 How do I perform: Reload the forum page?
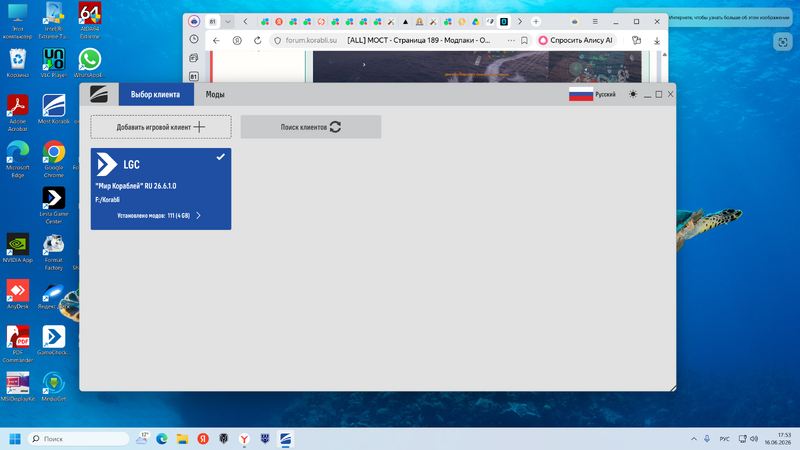tap(258, 40)
